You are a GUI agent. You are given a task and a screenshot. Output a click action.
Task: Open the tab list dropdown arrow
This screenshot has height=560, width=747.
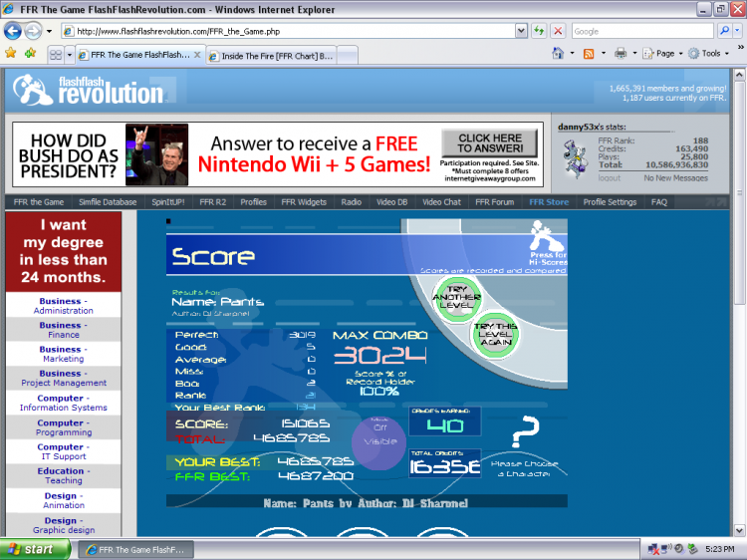point(70,55)
